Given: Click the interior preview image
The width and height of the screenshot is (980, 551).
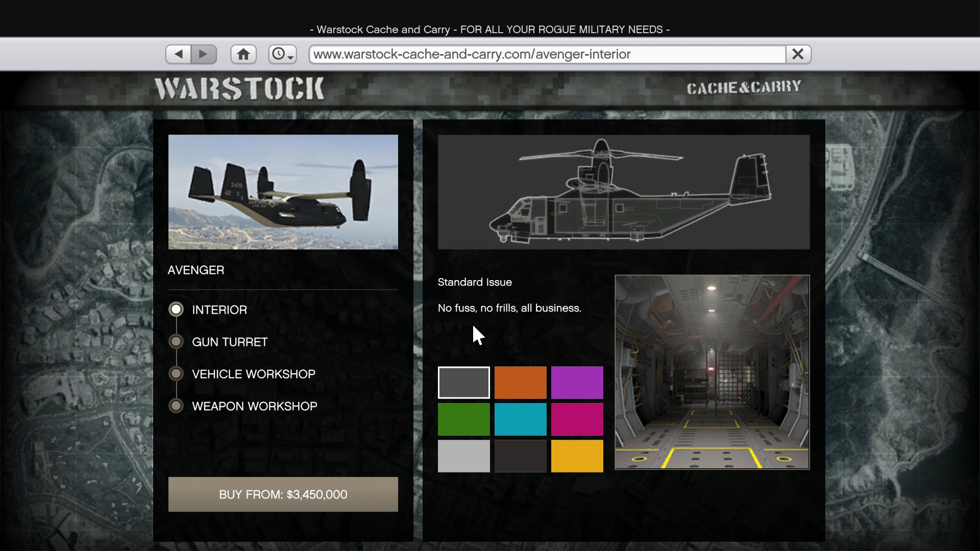Looking at the screenshot, I should [x=712, y=372].
